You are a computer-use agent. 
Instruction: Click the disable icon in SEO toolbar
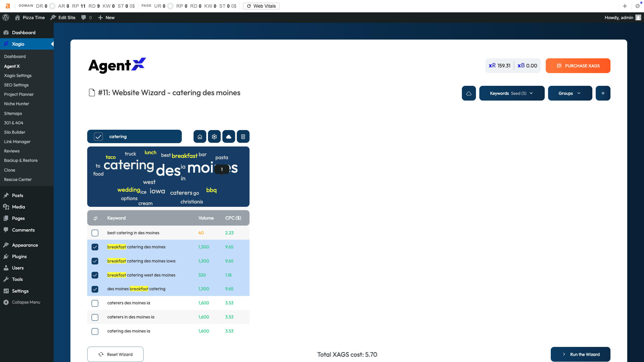click(x=638, y=6)
